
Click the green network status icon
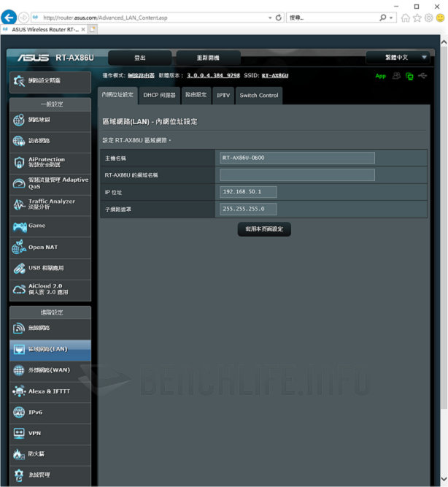pyautogui.click(x=409, y=76)
